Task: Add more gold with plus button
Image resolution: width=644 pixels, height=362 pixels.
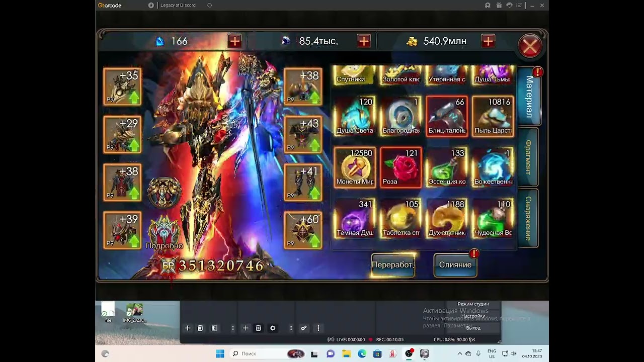Action: (x=488, y=41)
